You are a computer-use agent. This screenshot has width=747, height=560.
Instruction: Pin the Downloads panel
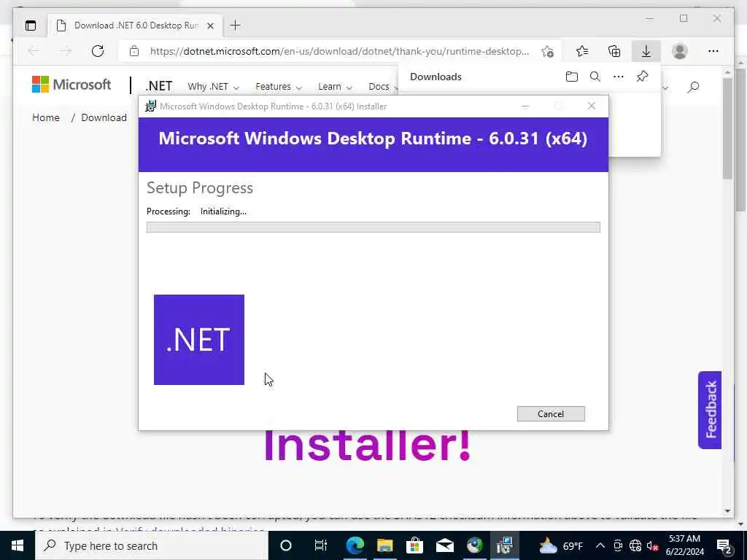(x=642, y=77)
